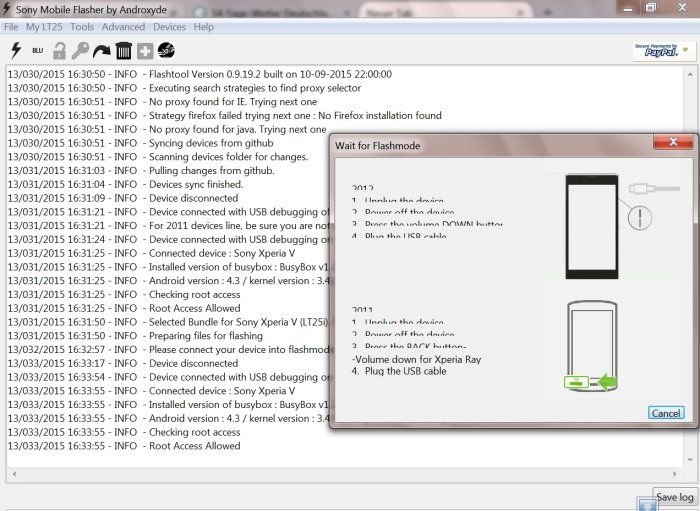Open the Devices menu
700x511 pixels.
point(169,27)
